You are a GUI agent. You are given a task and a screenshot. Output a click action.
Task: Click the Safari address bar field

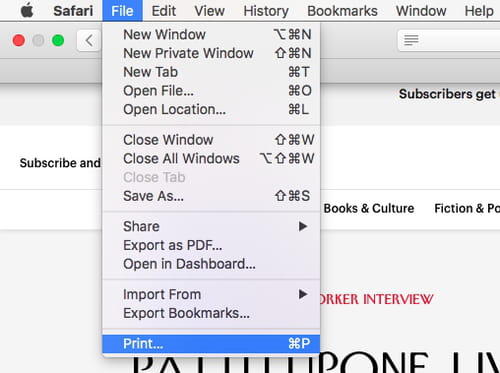click(449, 40)
